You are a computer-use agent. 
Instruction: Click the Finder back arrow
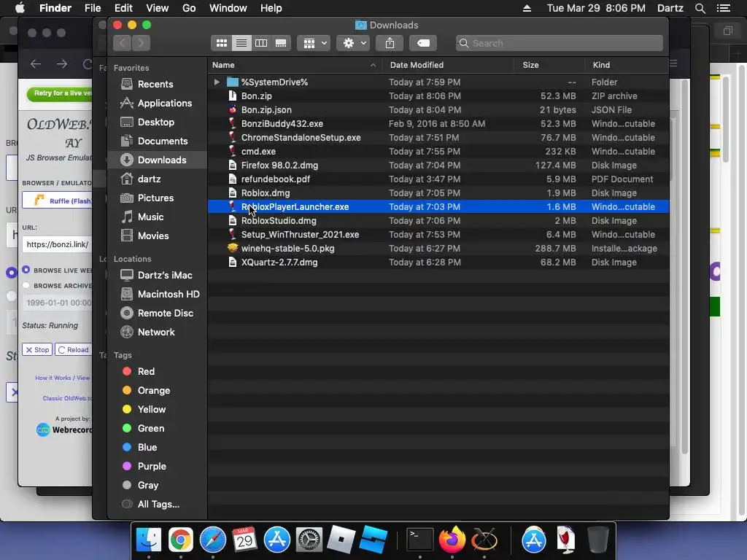[123, 43]
